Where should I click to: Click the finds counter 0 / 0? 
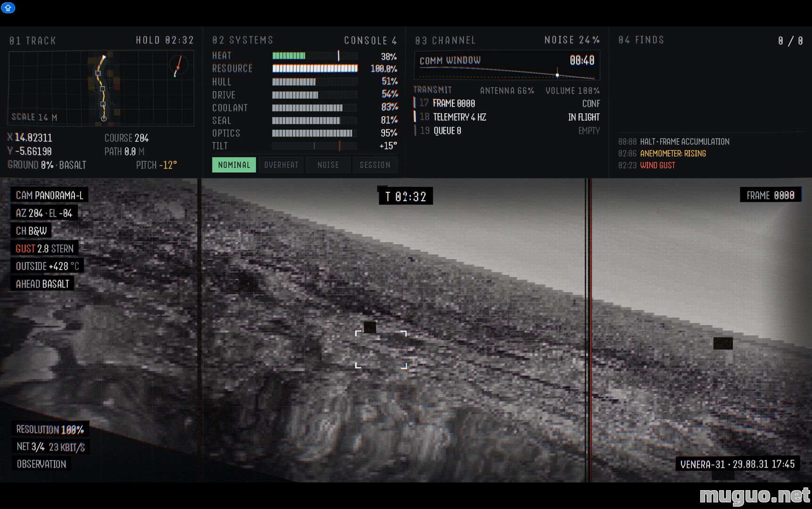(791, 41)
